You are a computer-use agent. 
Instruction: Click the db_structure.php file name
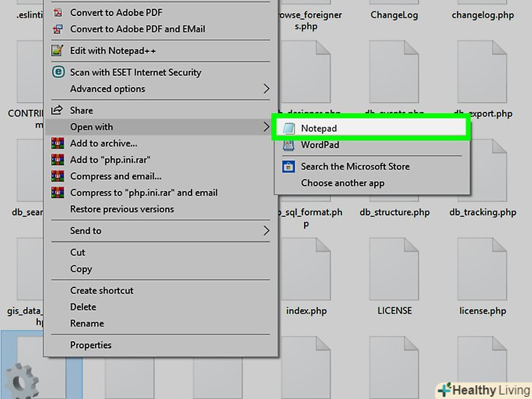(x=395, y=213)
